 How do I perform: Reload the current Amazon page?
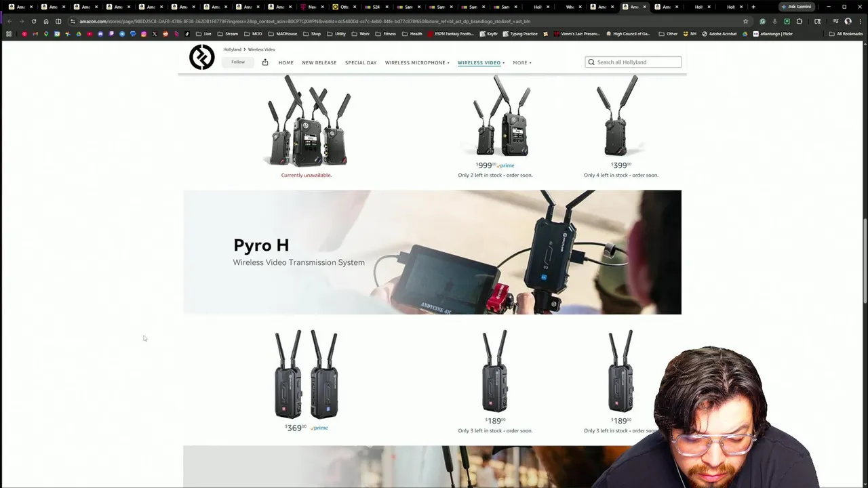34,21
